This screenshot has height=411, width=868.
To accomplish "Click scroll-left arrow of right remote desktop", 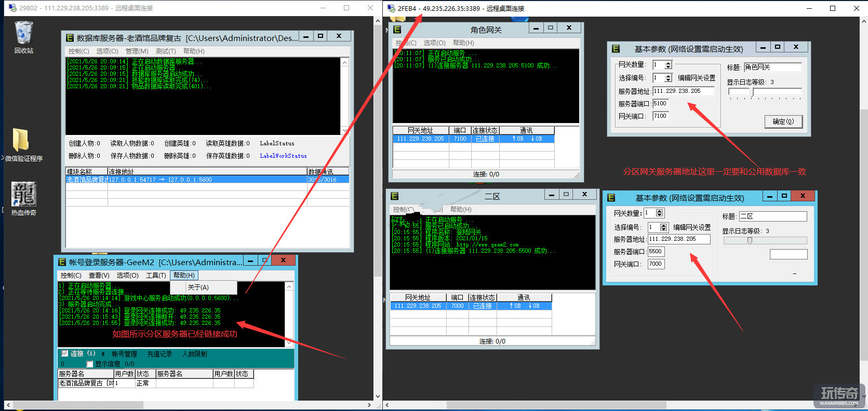I will (x=387, y=405).
